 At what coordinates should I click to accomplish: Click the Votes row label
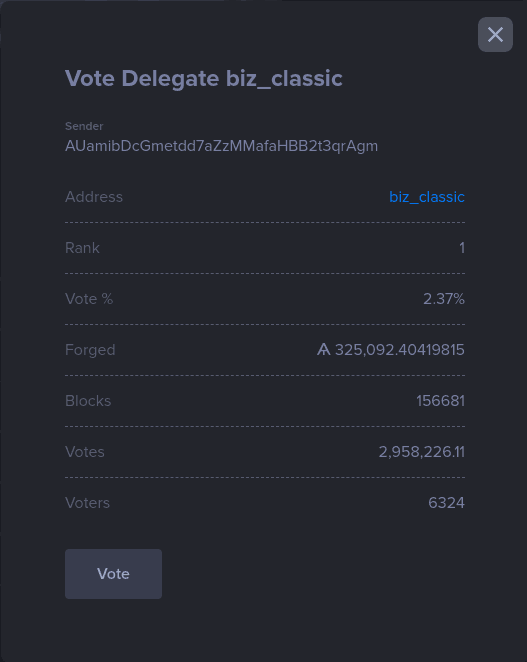coord(84,452)
